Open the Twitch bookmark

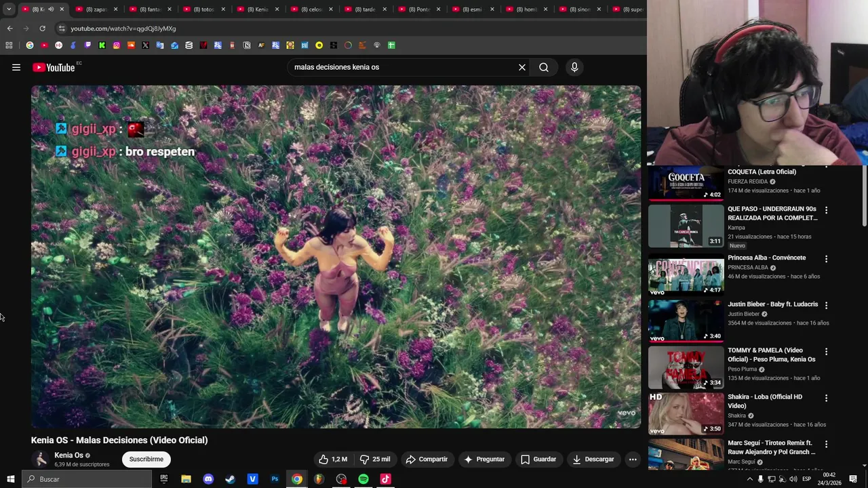pyautogui.click(x=87, y=45)
